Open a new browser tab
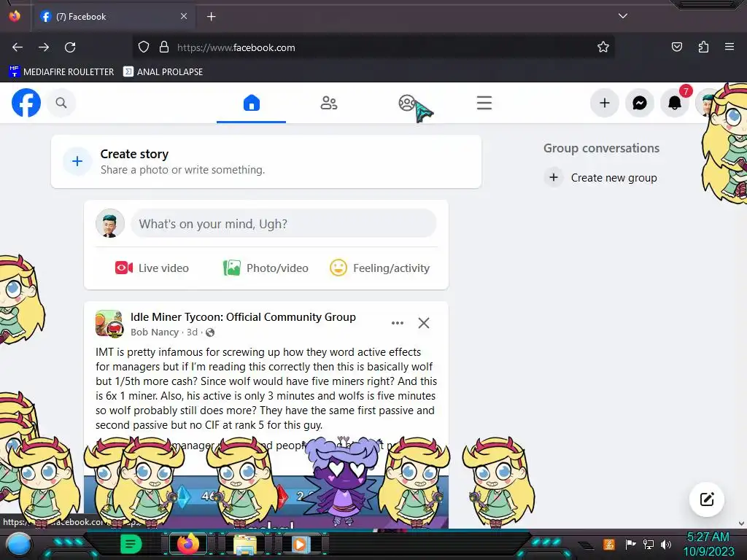This screenshot has width=747, height=560. (211, 17)
